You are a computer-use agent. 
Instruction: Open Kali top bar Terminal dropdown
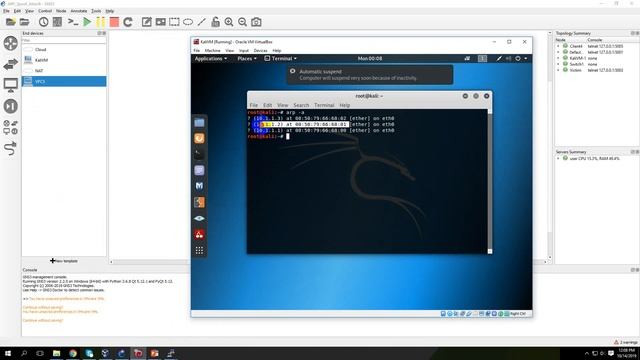pyautogui.click(x=280, y=58)
